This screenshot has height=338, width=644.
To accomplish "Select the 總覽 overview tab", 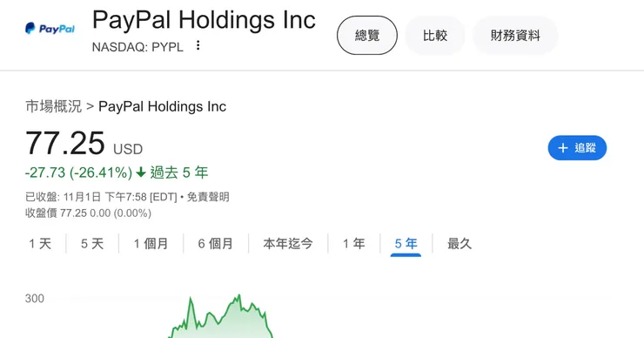I will pos(367,36).
